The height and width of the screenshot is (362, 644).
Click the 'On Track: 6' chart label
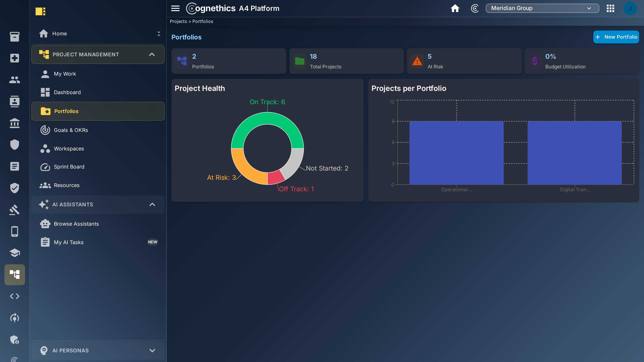267,102
